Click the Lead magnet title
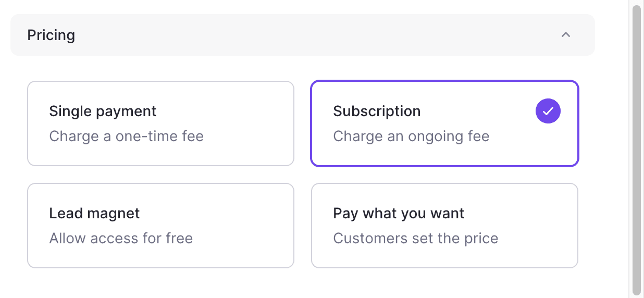The height and width of the screenshot is (298, 644). pos(94,214)
